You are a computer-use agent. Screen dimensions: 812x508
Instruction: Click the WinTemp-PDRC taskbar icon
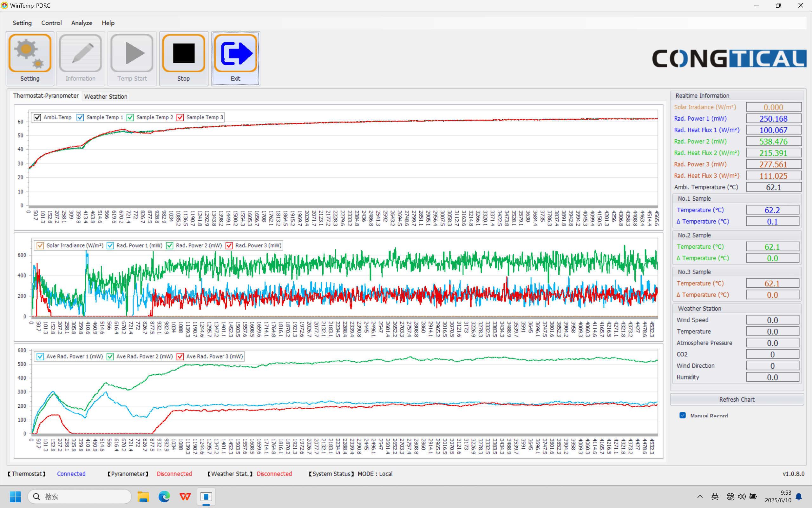pos(206,497)
